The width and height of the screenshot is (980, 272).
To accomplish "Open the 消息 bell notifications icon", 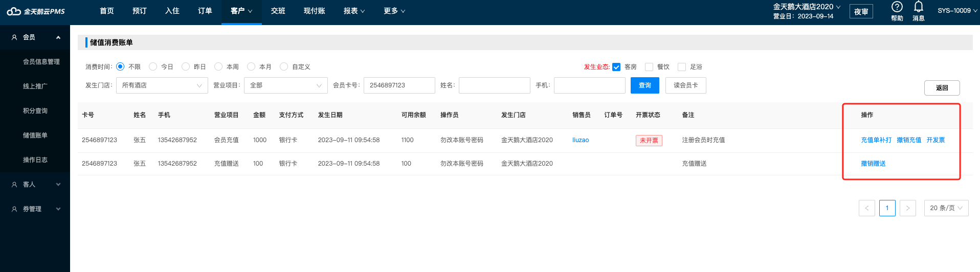I will click(x=919, y=7).
